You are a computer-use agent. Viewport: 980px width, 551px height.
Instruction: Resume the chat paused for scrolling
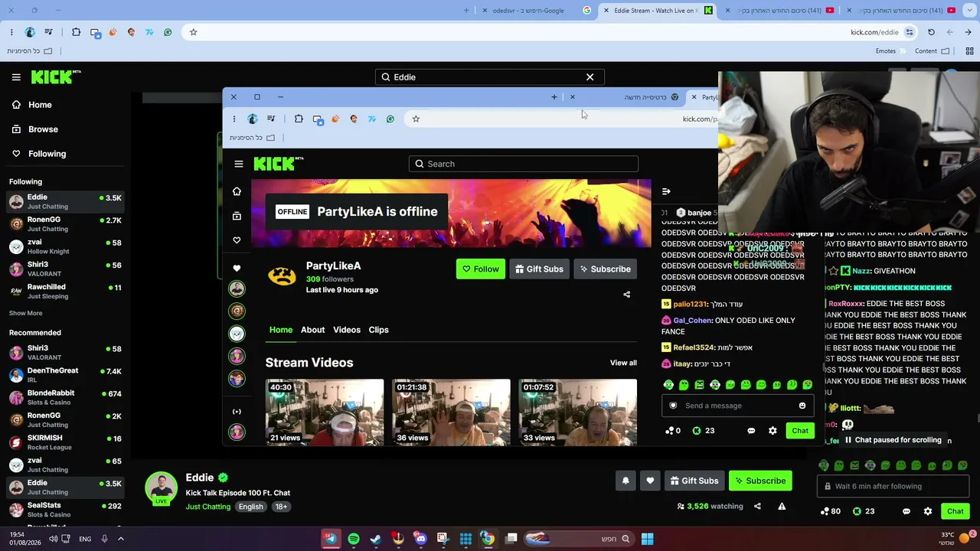(892, 440)
